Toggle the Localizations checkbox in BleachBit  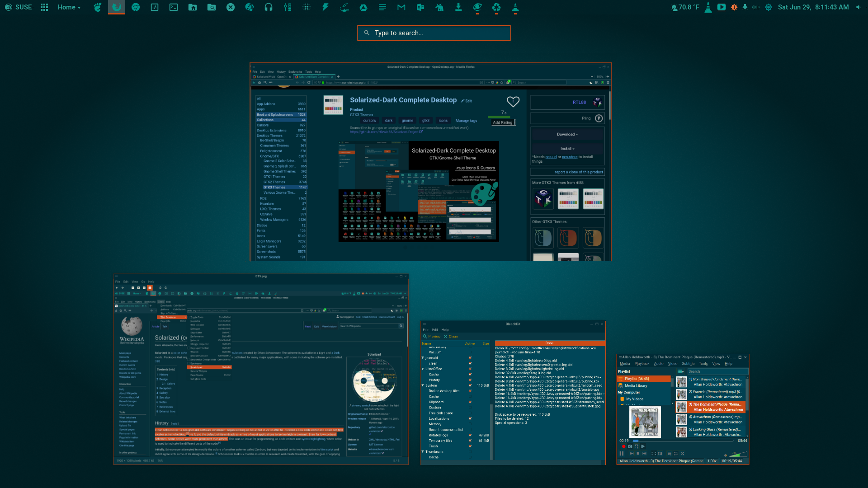coord(470,418)
